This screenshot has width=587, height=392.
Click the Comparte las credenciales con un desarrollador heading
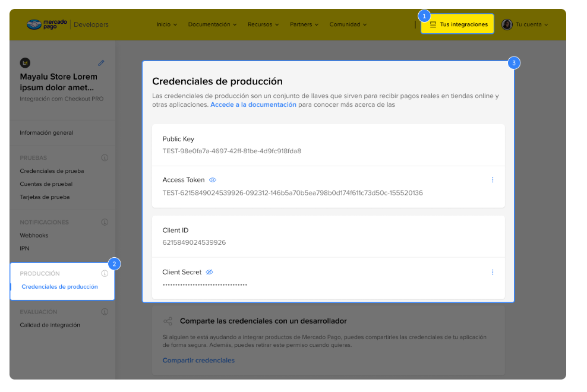click(x=263, y=321)
